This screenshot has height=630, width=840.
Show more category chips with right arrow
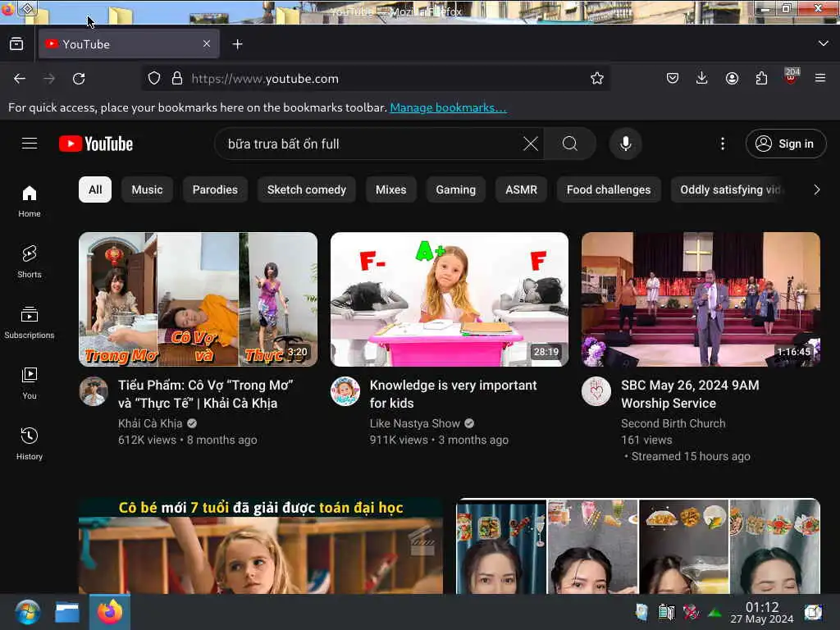point(816,189)
